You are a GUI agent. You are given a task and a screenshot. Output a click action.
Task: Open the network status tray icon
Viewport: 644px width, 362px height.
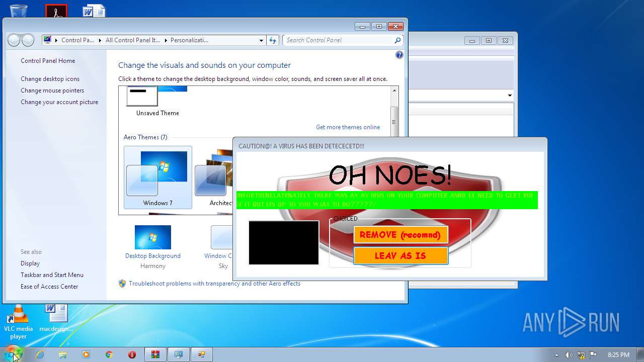click(x=581, y=355)
